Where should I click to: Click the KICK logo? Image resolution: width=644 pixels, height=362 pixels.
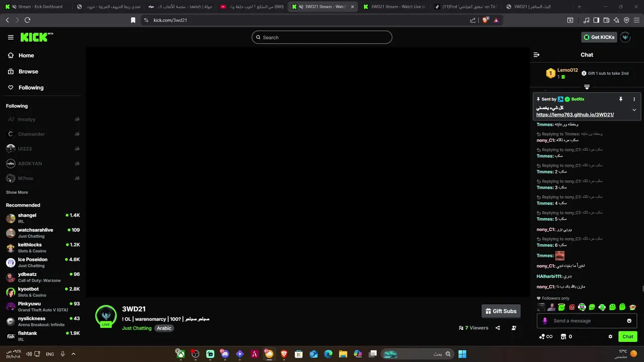(37, 37)
